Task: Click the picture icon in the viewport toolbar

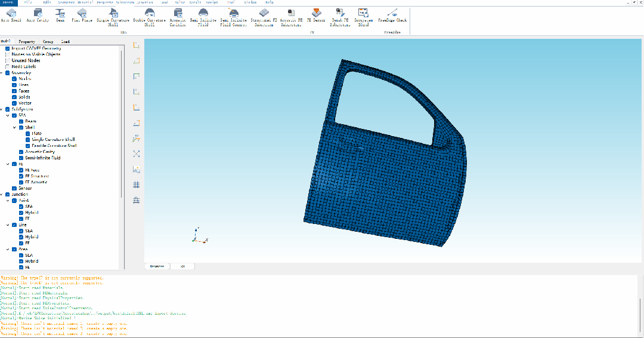Action: (137, 170)
